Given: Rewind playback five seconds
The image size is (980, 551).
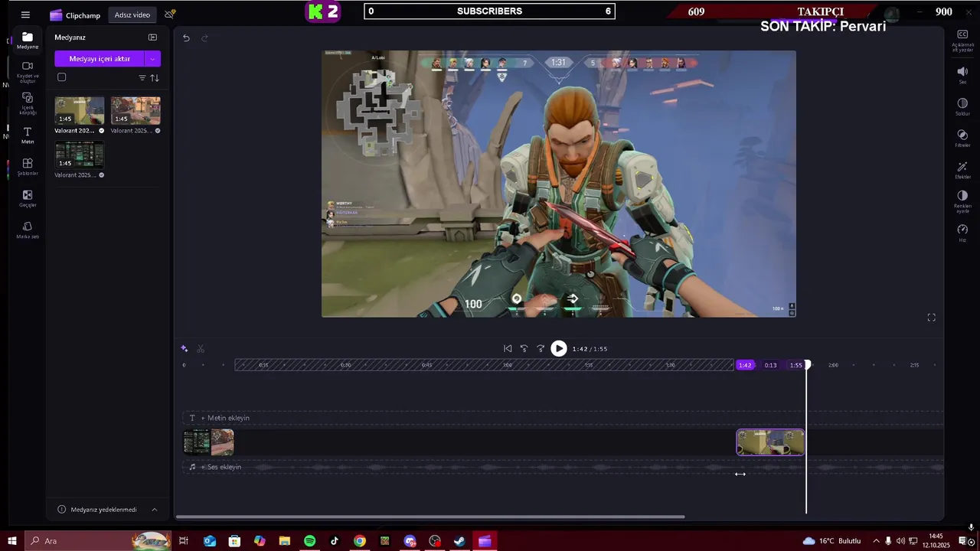Looking at the screenshot, I should tap(524, 348).
